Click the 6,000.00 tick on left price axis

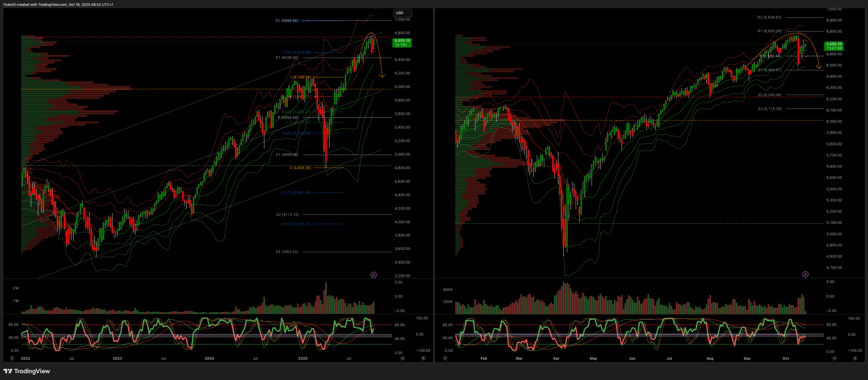[x=402, y=86]
